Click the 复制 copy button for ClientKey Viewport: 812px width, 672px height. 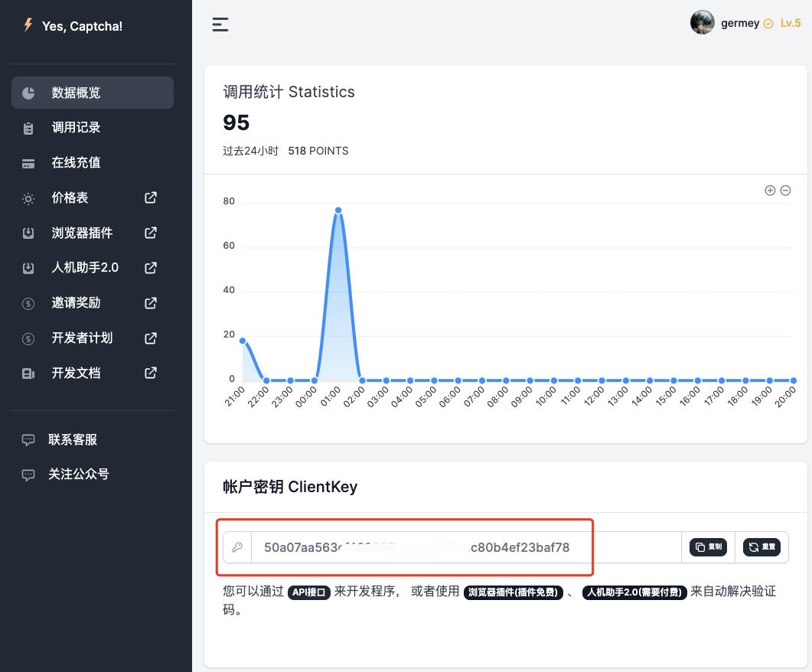(709, 547)
